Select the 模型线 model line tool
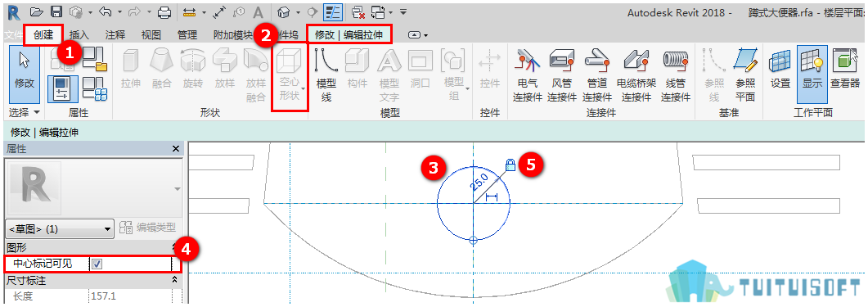This screenshot has height=307, width=868. [326, 75]
